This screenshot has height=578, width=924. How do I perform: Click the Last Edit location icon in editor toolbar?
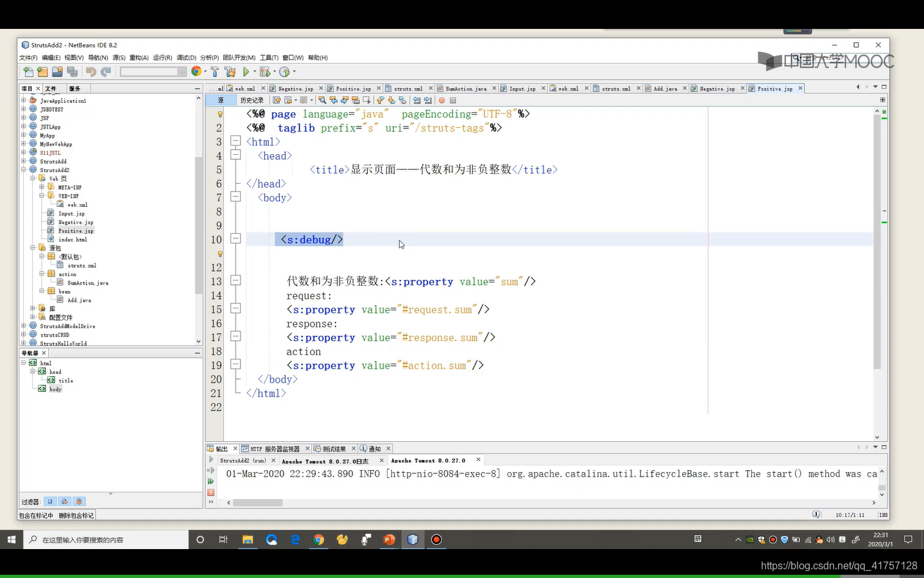(277, 100)
